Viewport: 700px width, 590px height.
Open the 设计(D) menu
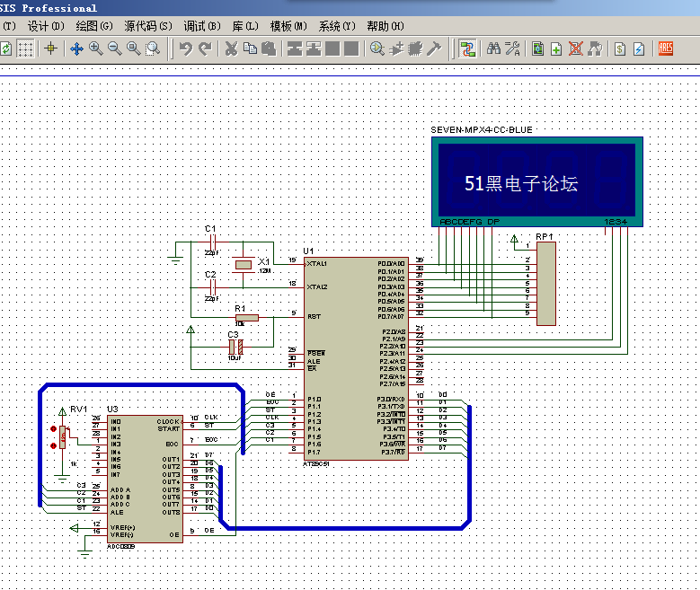(46, 26)
